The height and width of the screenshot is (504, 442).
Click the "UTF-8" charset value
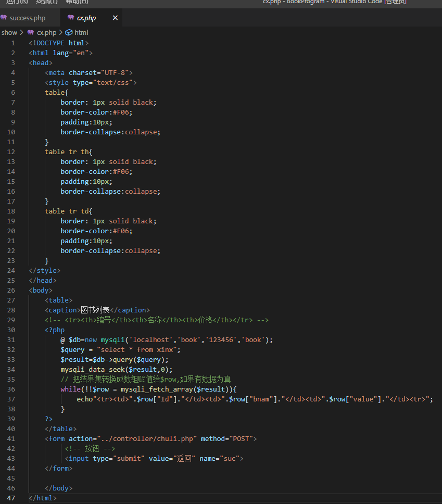pyautogui.click(x=115, y=73)
